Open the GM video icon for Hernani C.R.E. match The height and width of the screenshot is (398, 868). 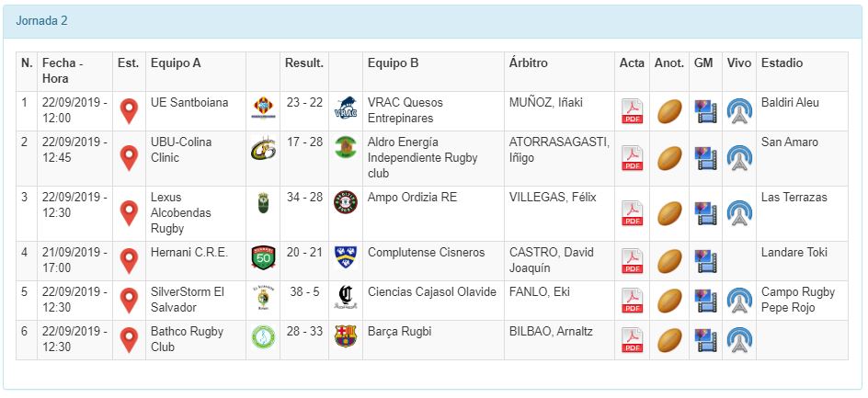(705, 261)
